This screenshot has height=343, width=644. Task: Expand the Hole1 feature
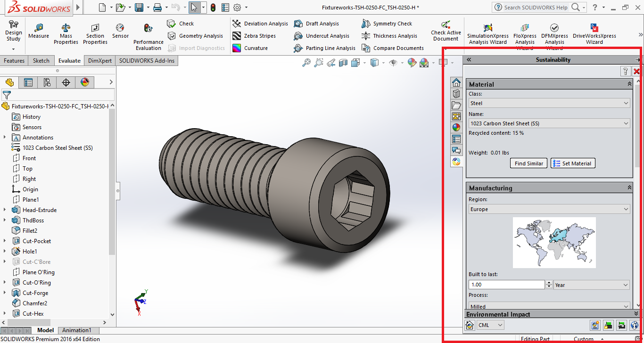5,252
